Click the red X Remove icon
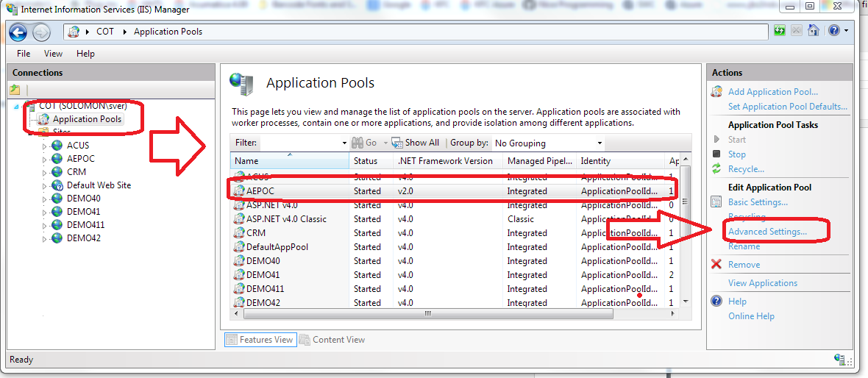Screen dimensions: 868x378 pos(717,265)
